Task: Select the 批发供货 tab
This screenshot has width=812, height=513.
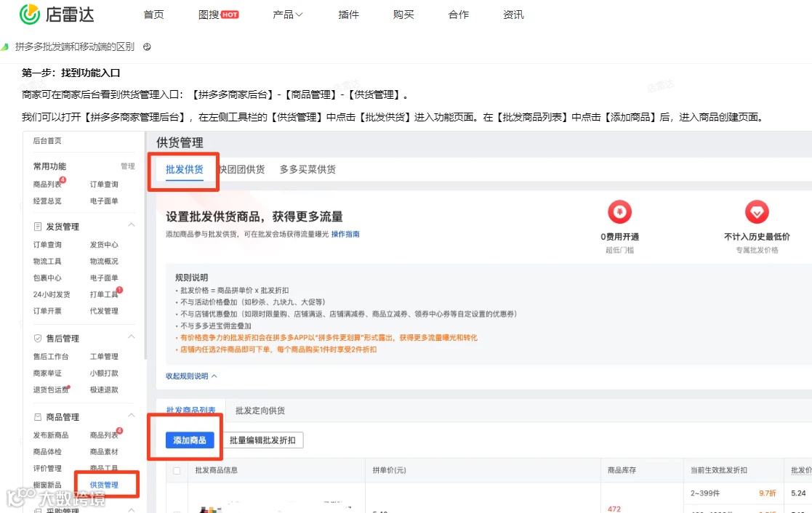Action: [185, 169]
